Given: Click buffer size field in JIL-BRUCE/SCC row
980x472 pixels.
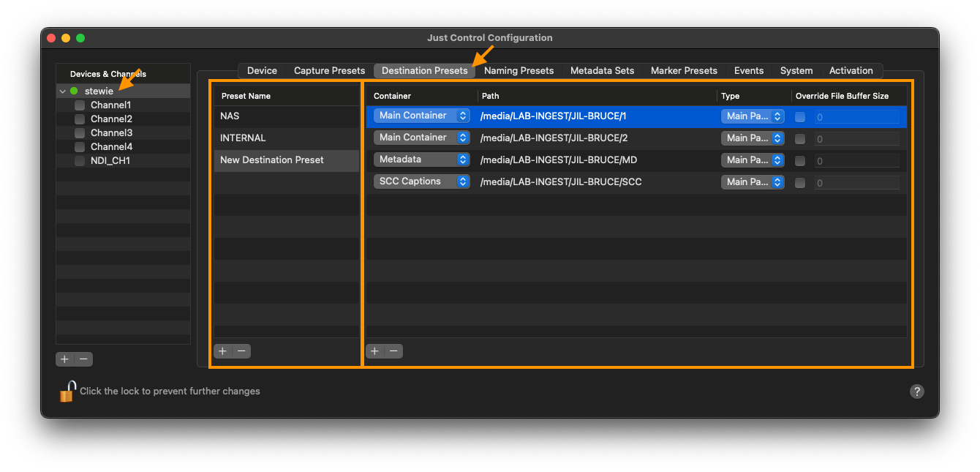Looking at the screenshot, I should coord(857,183).
